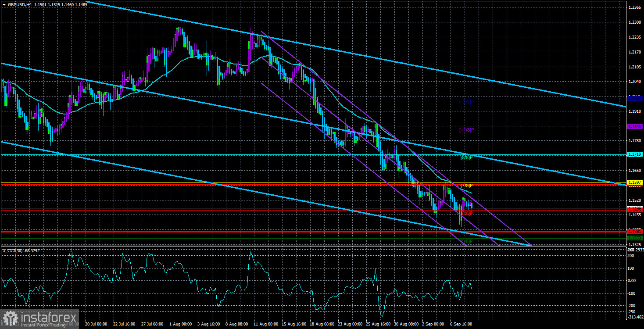The width and height of the screenshot is (644, 329).
Task: Click 1.2300 on the price axis
Action: click(x=635, y=22)
